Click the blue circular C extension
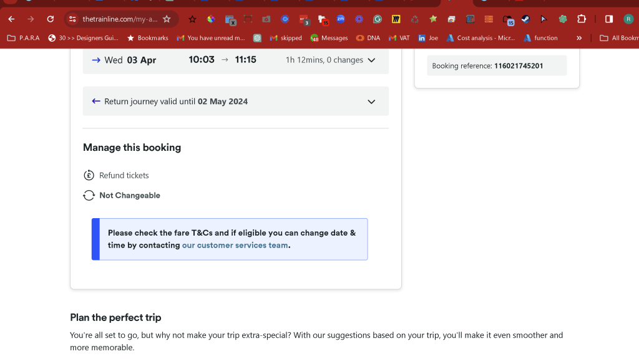 click(285, 19)
